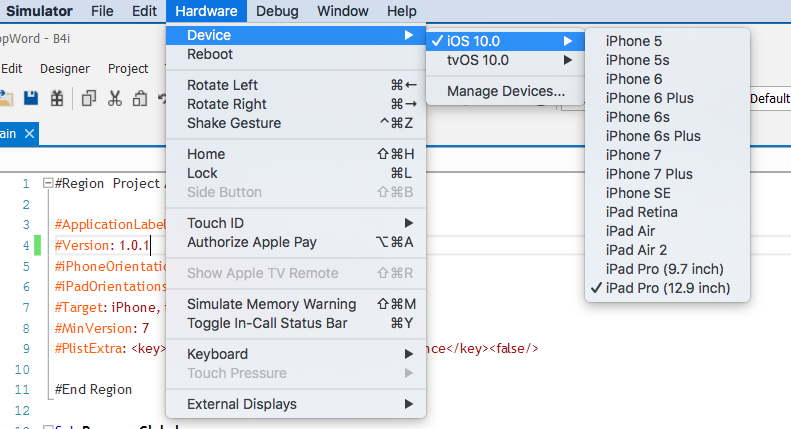Image resolution: width=791 pixels, height=429 pixels.
Task: Select Reboot from Hardware menu
Action: (x=296, y=54)
